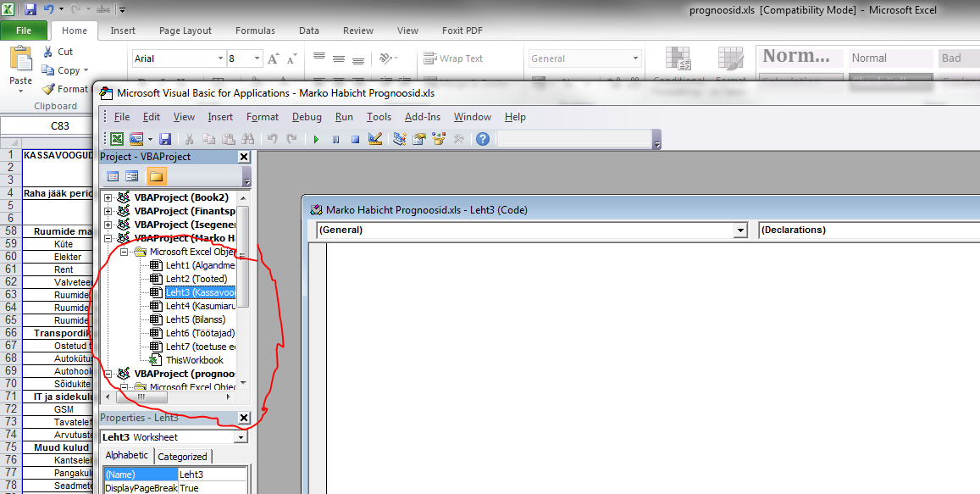The height and width of the screenshot is (494, 980).
Task: Open (General) object dropdown in code window
Action: pos(740,230)
